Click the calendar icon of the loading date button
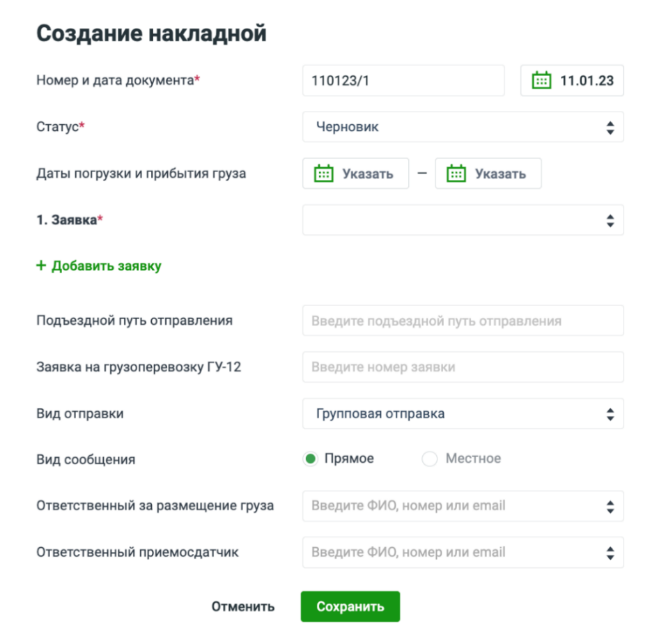Viewport: 666px width, 644px height. point(323,174)
